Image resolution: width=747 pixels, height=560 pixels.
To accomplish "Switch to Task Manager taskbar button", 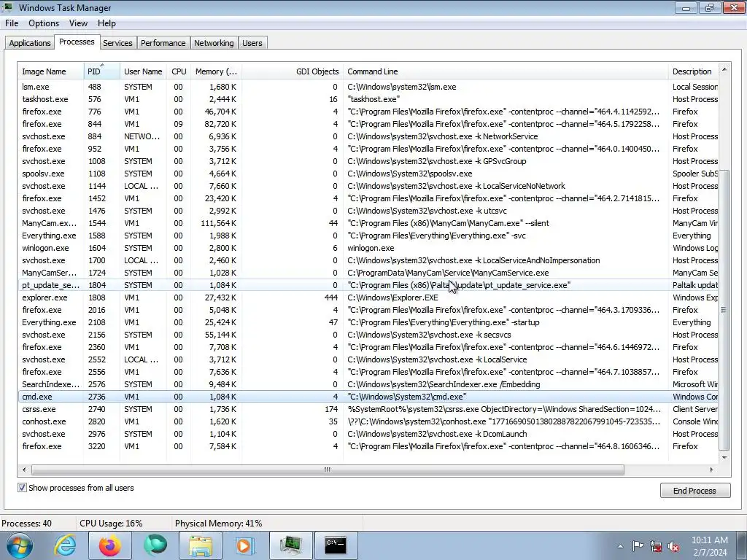I will point(291,545).
